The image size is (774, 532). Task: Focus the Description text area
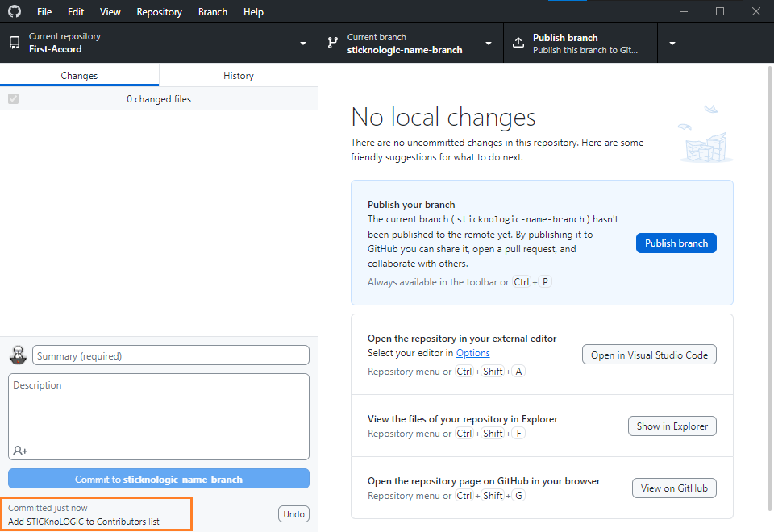159,417
